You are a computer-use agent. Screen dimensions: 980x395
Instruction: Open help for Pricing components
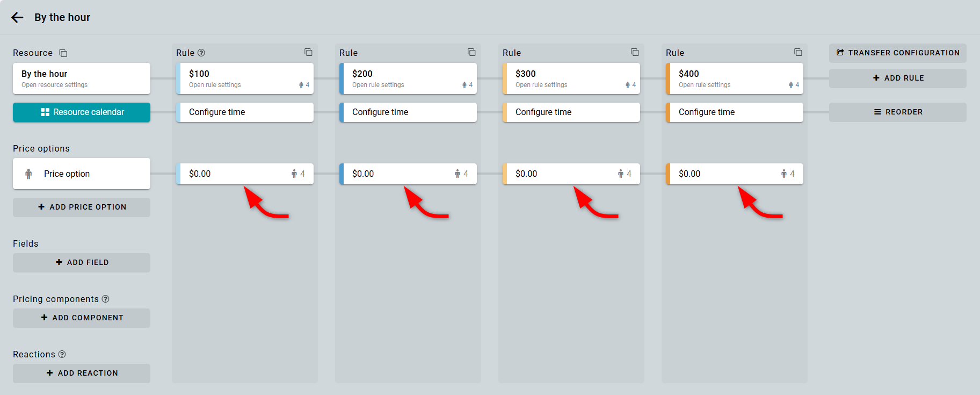point(106,299)
